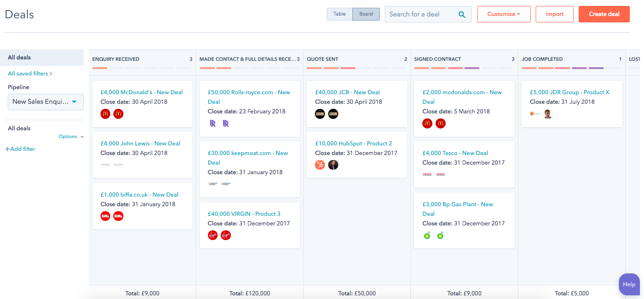Click the right Biffa logo on the biffa.co.uk card
Image resolution: width=644 pixels, height=299 pixels.
pyautogui.click(x=118, y=216)
